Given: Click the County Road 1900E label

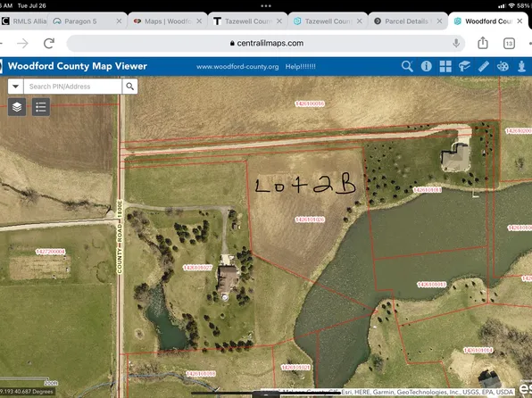Looking at the screenshot, I should click(119, 236).
